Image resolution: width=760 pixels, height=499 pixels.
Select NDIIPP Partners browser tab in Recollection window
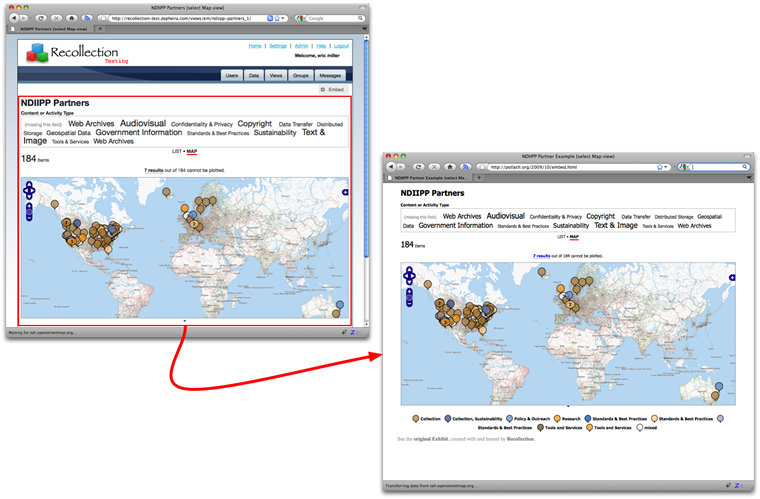click(50, 29)
